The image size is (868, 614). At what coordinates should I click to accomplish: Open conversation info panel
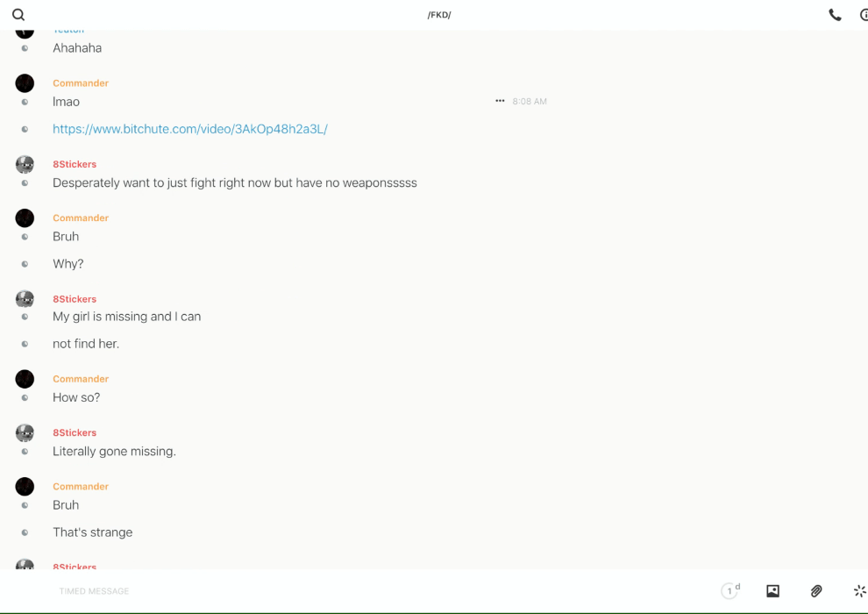[x=864, y=15]
